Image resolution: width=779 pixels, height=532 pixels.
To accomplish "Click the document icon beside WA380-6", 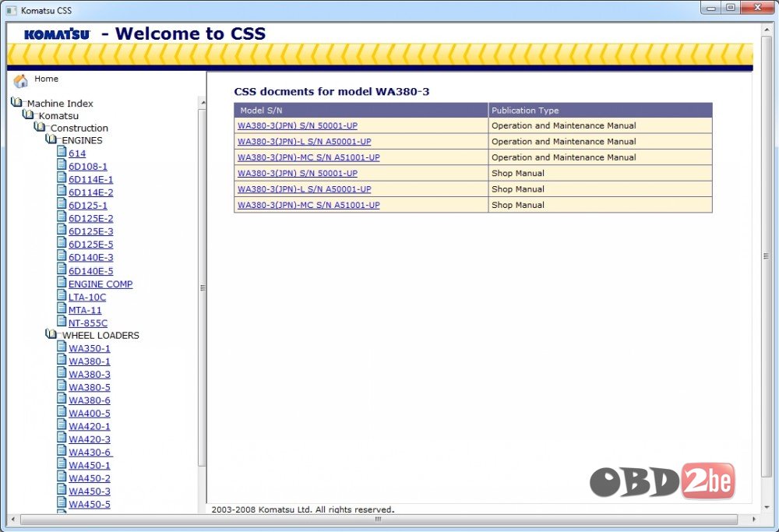I will 62,398.
